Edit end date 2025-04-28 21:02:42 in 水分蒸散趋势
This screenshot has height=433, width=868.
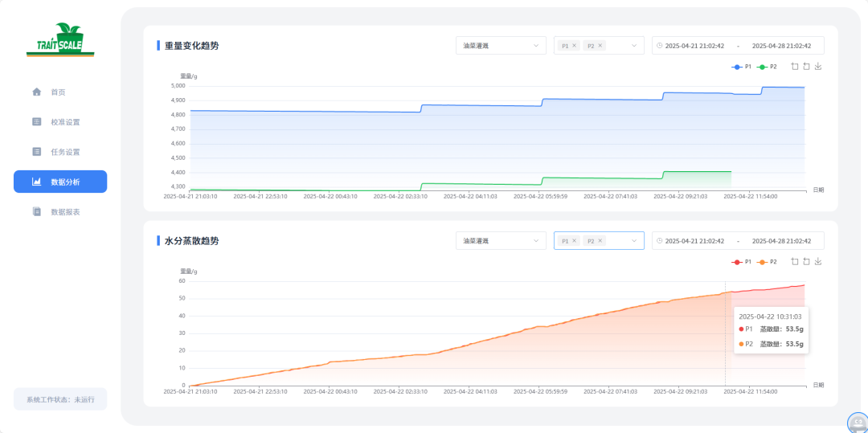pos(782,240)
